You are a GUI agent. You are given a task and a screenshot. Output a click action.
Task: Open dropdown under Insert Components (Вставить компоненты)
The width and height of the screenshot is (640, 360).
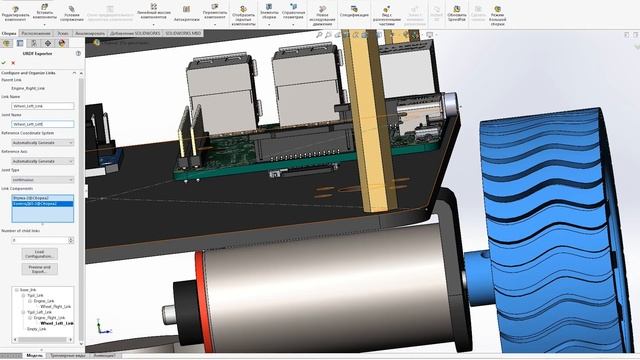(x=44, y=24)
